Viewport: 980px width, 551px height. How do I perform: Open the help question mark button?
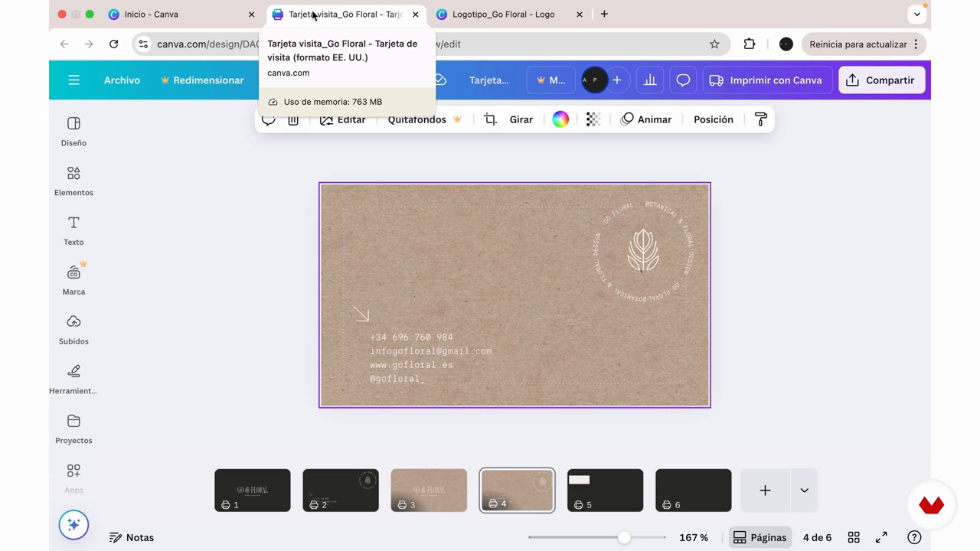[x=914, y=537]
